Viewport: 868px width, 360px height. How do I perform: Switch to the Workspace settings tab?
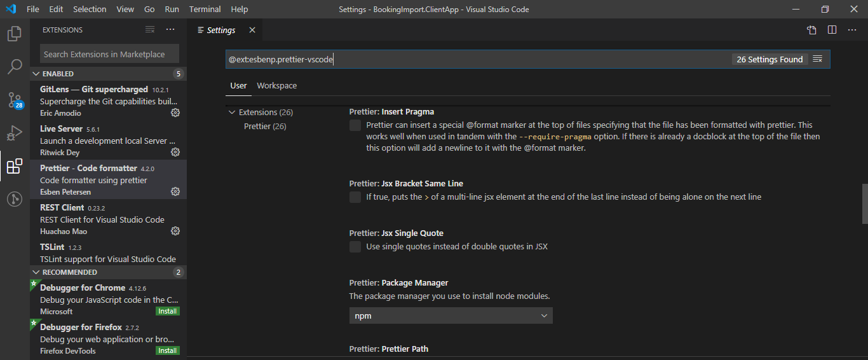pyautogui.click(x=276, y=85)
